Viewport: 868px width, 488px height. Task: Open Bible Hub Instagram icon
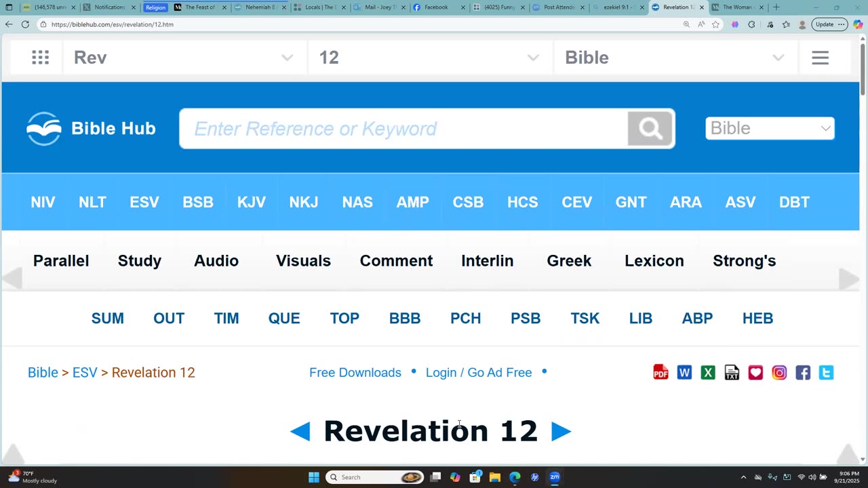[x=779, y=372]
